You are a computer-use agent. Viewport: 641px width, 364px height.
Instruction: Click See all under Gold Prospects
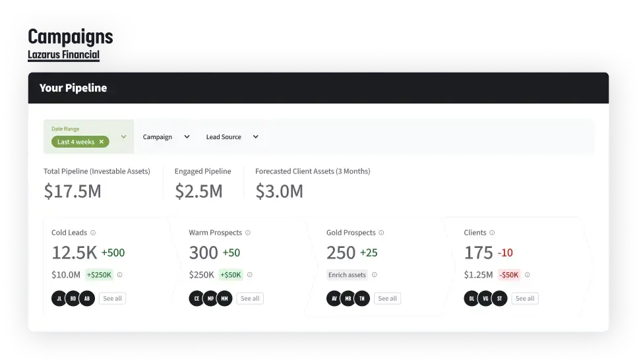pos(387,298)
